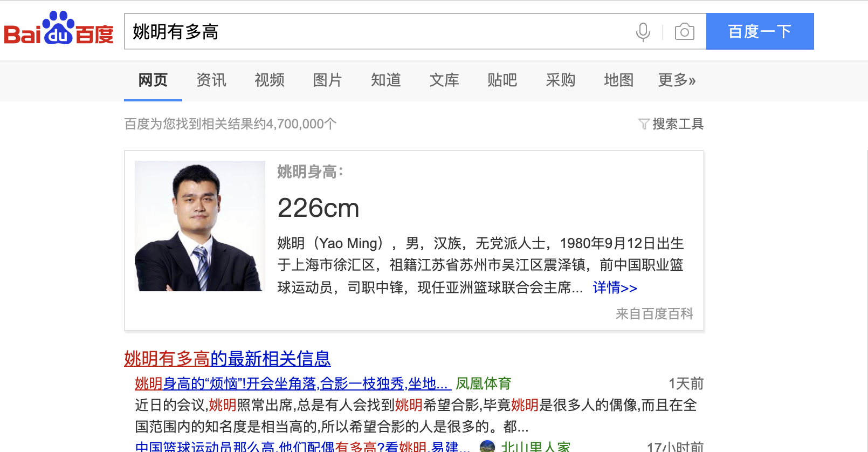The height and width of the screenshot is (452, 868).
Task: Open the 详情>> link
Action: [x=615, y=287]
